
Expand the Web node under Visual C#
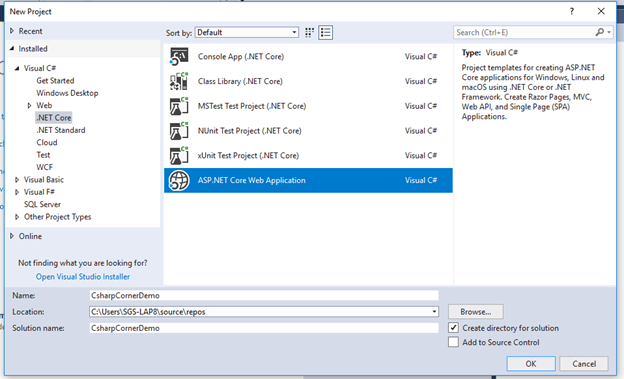click(x=29, y=105)
